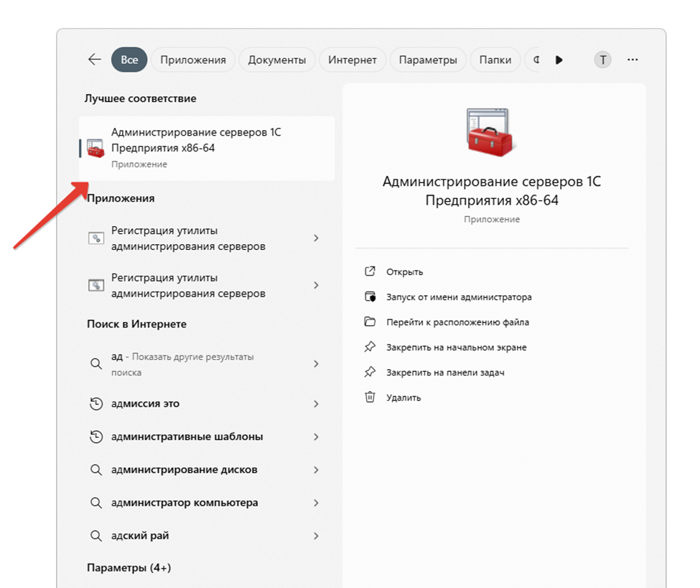700x588 pixels.
Task: Open the three-dot options menu
Action: pos(632,60)
